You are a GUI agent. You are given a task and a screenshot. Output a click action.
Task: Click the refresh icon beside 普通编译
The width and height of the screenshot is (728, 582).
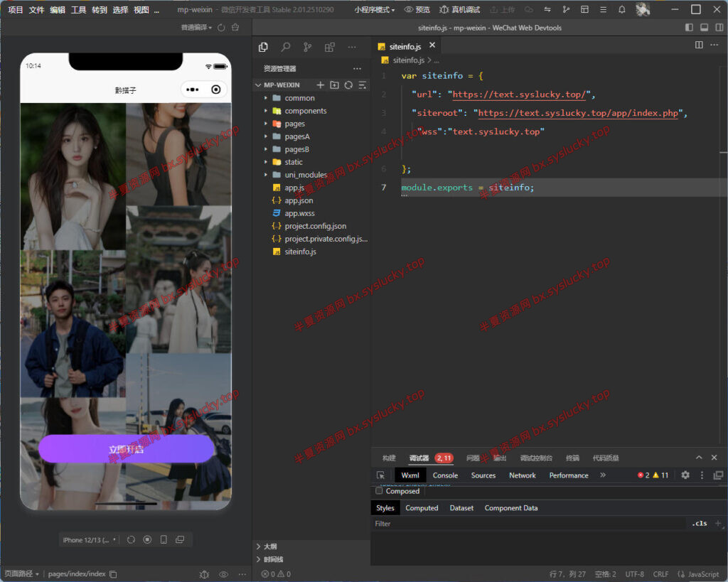click(x=222, y=28)
